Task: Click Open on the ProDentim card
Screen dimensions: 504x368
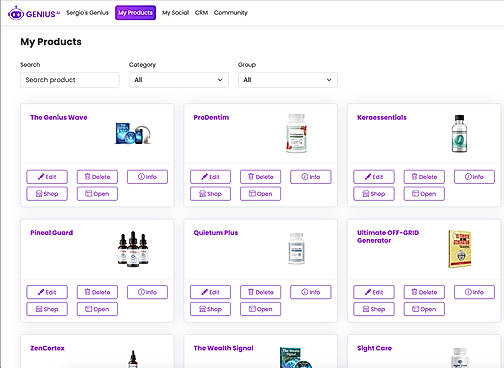Action: pos(261,194)
